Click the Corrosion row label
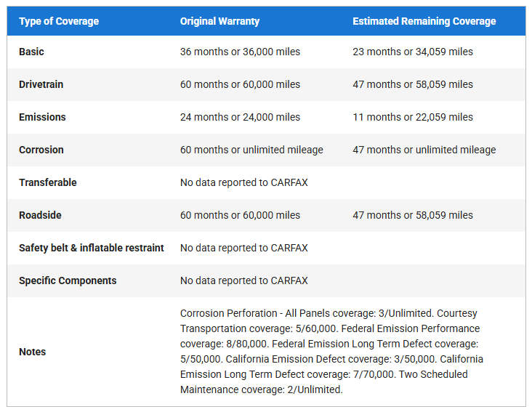532x412 pixels. (x=41, y=150)
